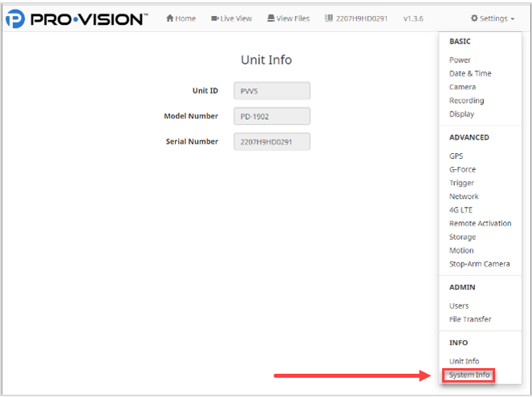The width and height of the screenshot is (532, 397).
Task: Select System Info in menu
Action: point(469,375)
